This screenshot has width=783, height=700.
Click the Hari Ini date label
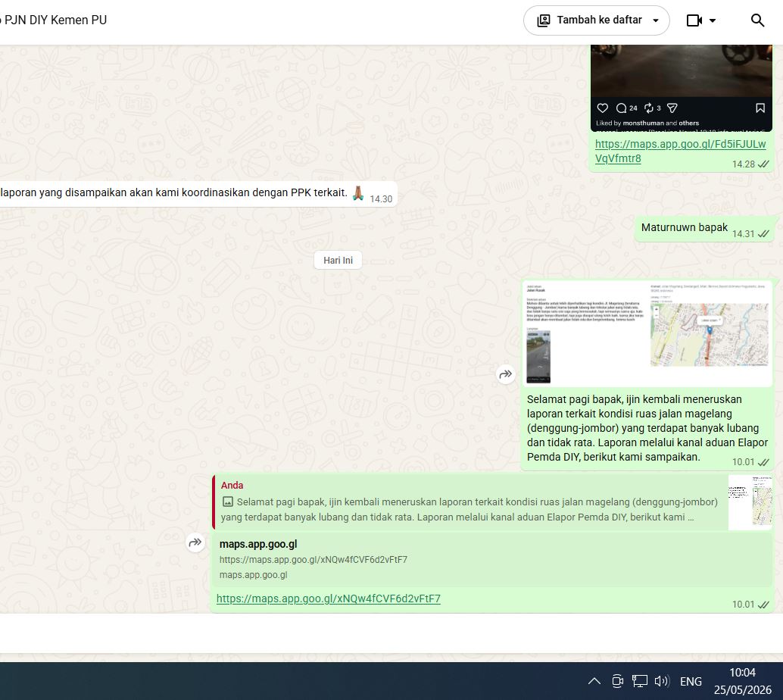338,261
